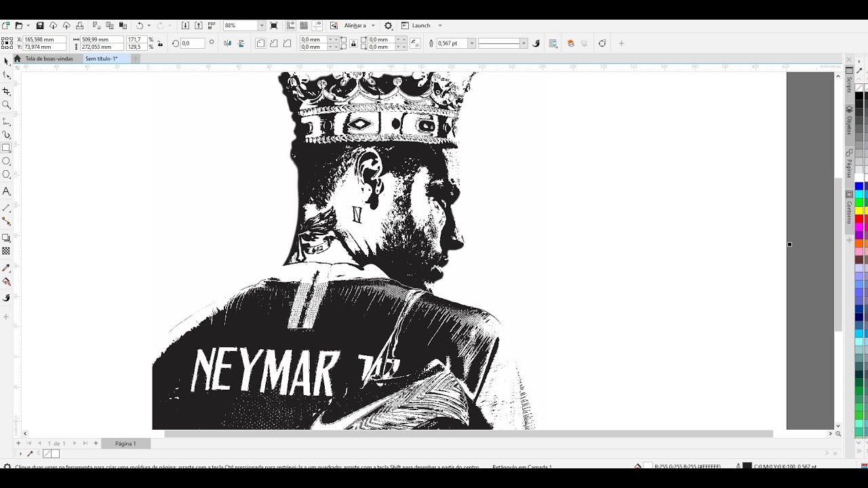Pick the pure blue color swatch
This screenshot has height=488, width=868.
[859, 186]
